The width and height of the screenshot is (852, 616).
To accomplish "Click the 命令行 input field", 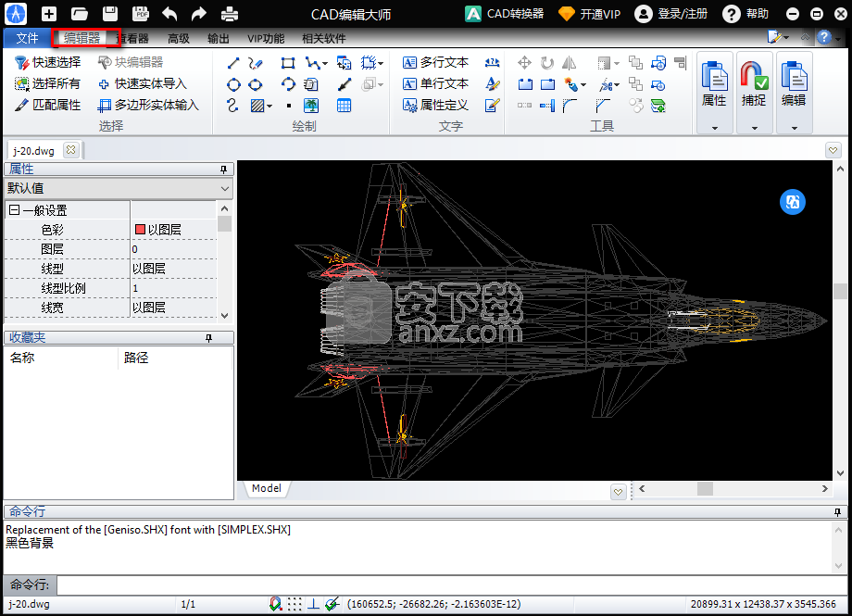I will click(x=452, y=585).
